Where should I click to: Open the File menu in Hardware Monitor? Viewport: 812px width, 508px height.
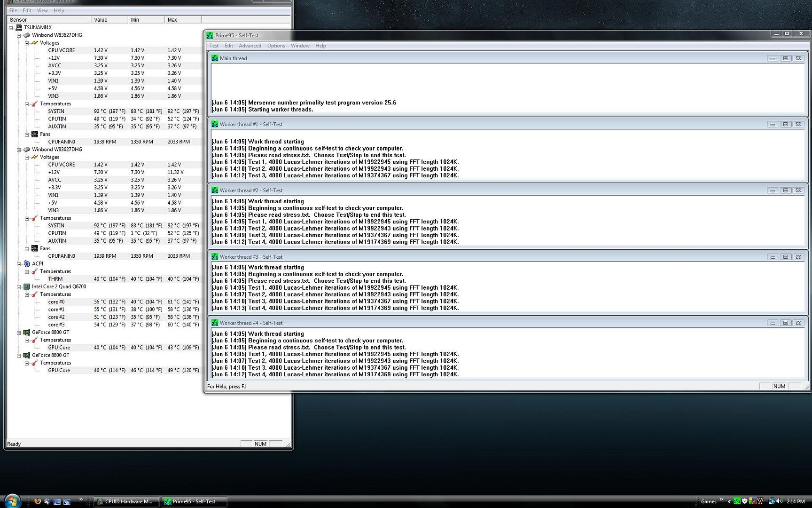13,10
